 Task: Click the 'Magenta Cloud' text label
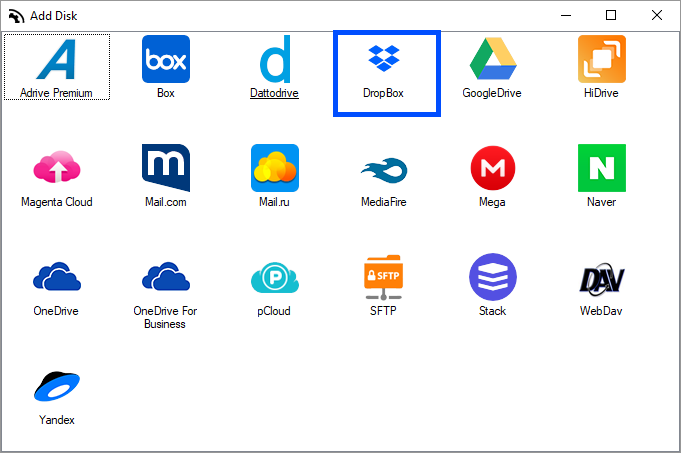(x=57, y=202)
